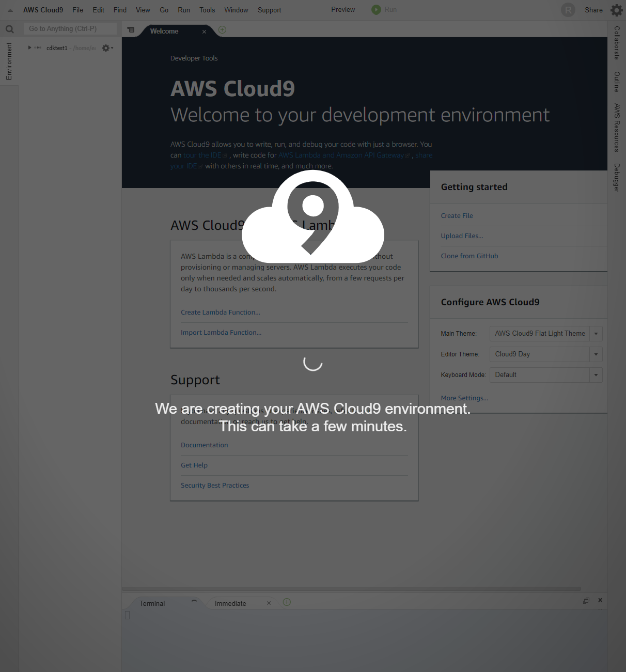
Task: Follow the 'tour the IDE' link
Action: [205, 155]
